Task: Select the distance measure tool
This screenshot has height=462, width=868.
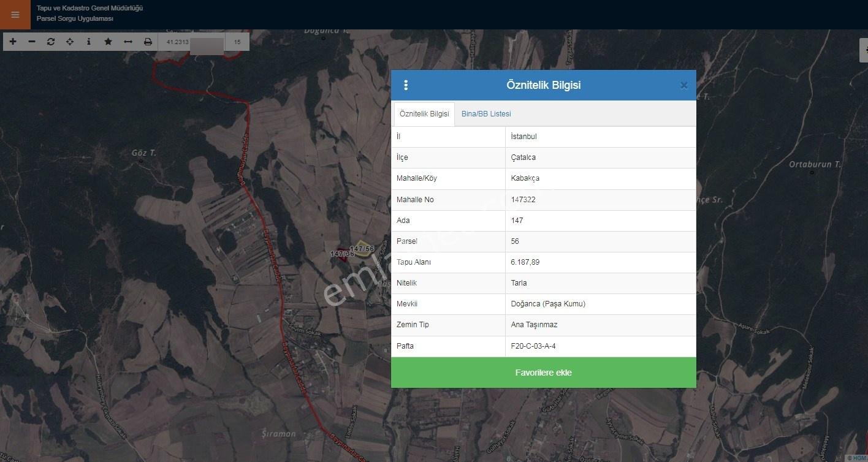Action: pos(128,42)
